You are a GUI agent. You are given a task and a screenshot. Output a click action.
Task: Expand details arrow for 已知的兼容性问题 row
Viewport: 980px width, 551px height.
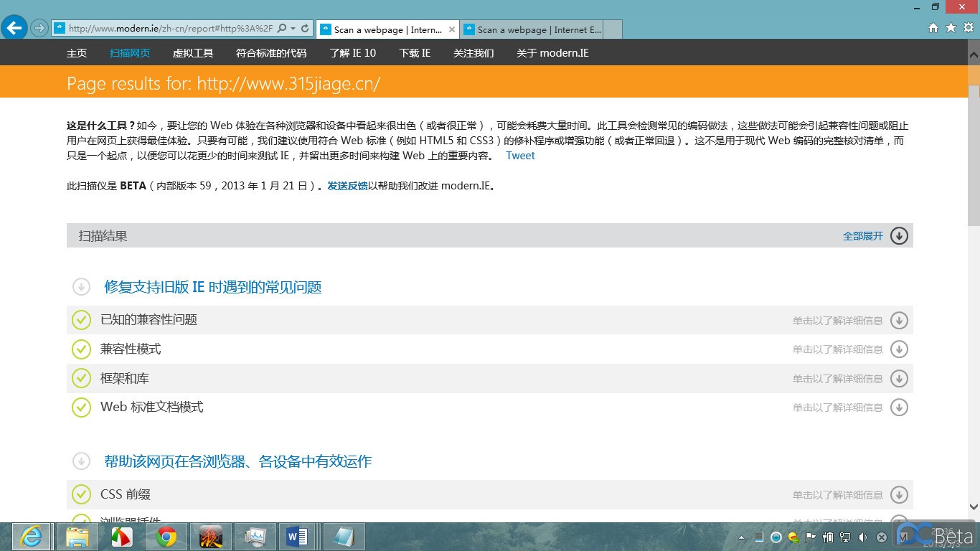899,320
